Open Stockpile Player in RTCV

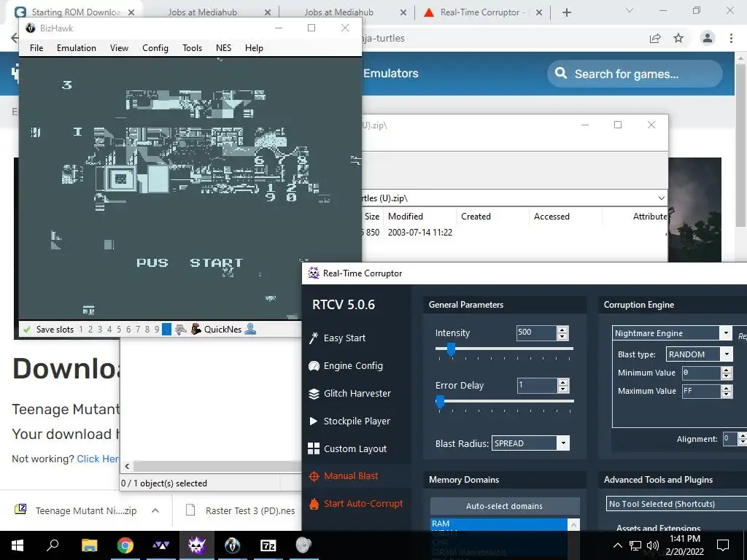(349, 421)
